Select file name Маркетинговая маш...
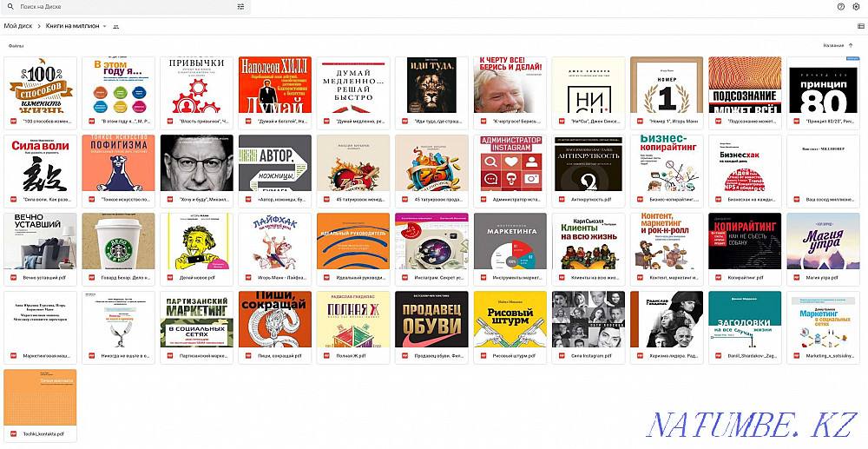The image size is (868, 449). pos(48,356)
